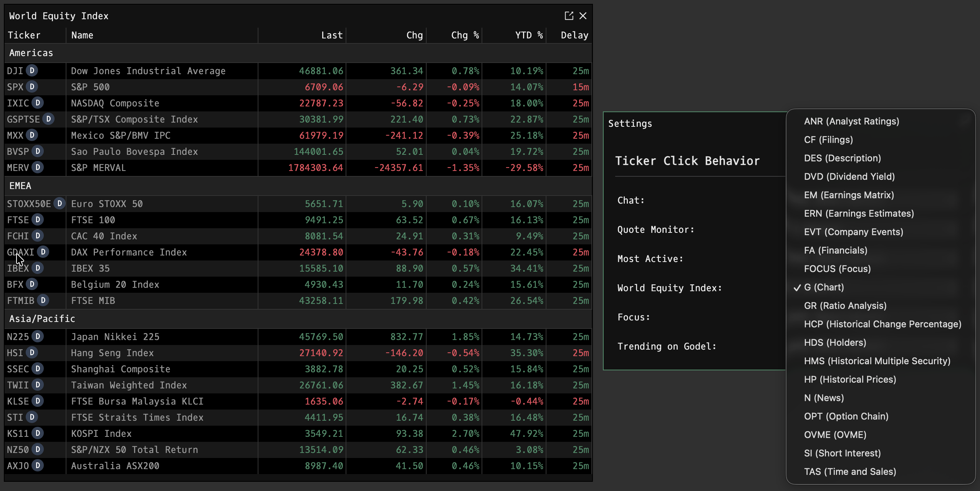Choose OPT (Option Chain) entry
Image resolution: width=980 pixels, height=491 pixels.
click(881, 416)
